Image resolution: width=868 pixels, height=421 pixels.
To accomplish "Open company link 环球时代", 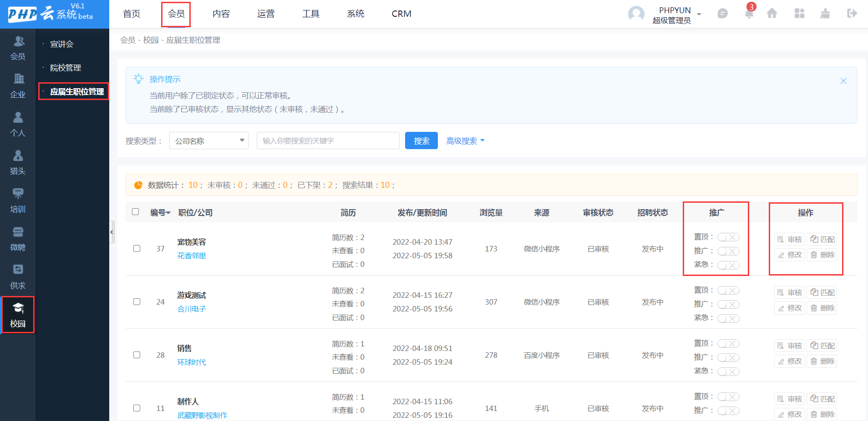I will 192,362.
